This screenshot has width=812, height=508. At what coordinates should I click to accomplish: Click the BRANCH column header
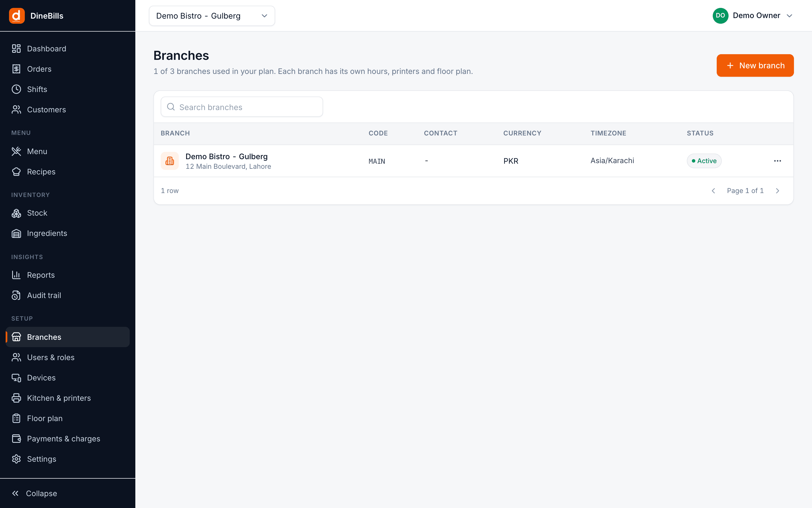click(175, 133)
